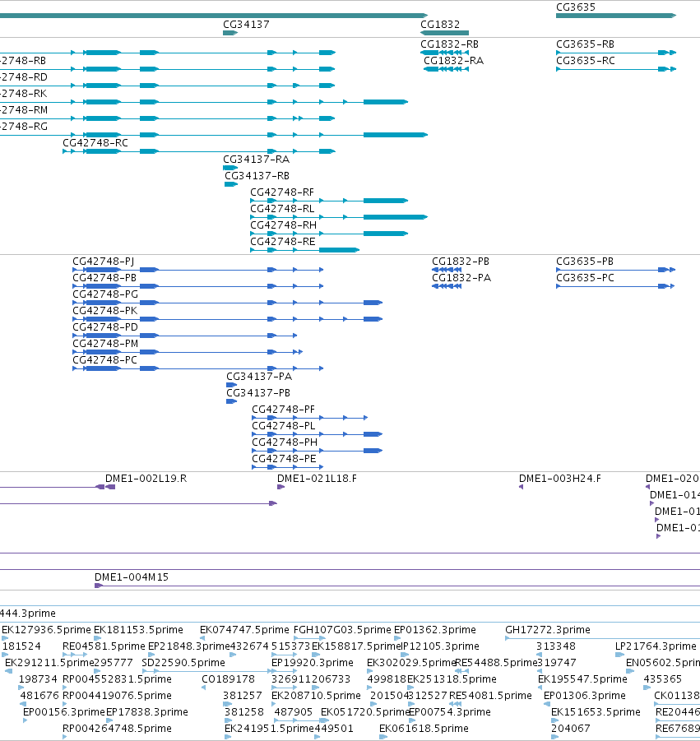Open CDS CG42748-PD
Screen dimensions: 700x741
105,327
